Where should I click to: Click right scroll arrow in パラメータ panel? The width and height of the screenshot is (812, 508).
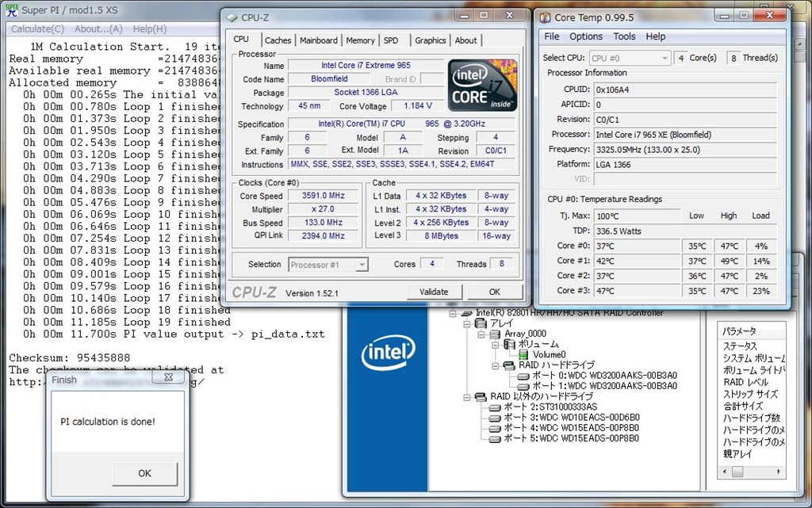click(779, 472)
